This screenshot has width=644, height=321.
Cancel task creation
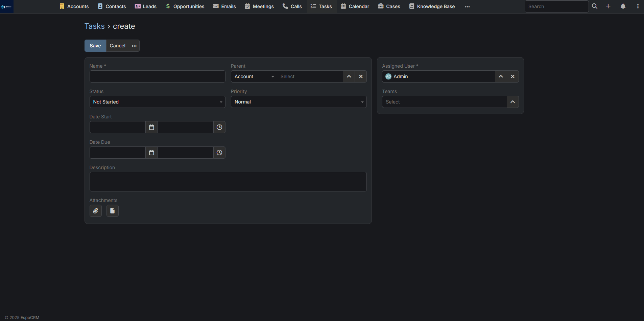coord(118,46)
